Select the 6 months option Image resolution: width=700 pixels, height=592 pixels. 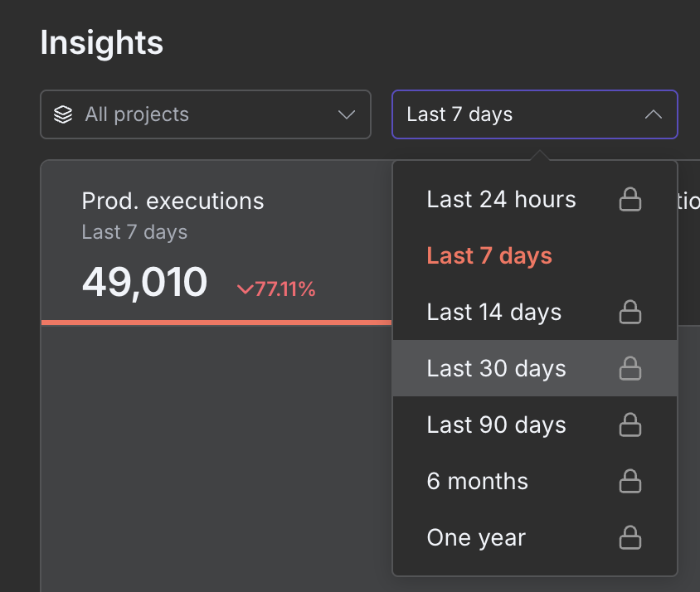[x=478, y=481]
